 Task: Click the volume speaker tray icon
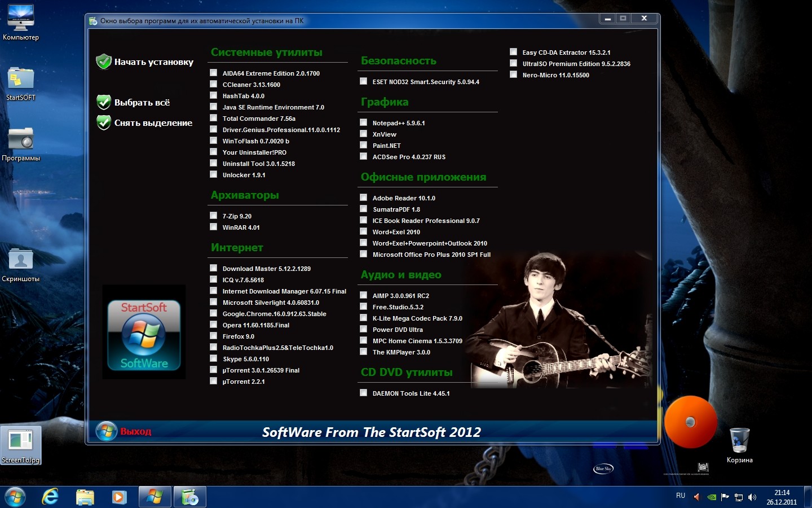click(752, 497)
